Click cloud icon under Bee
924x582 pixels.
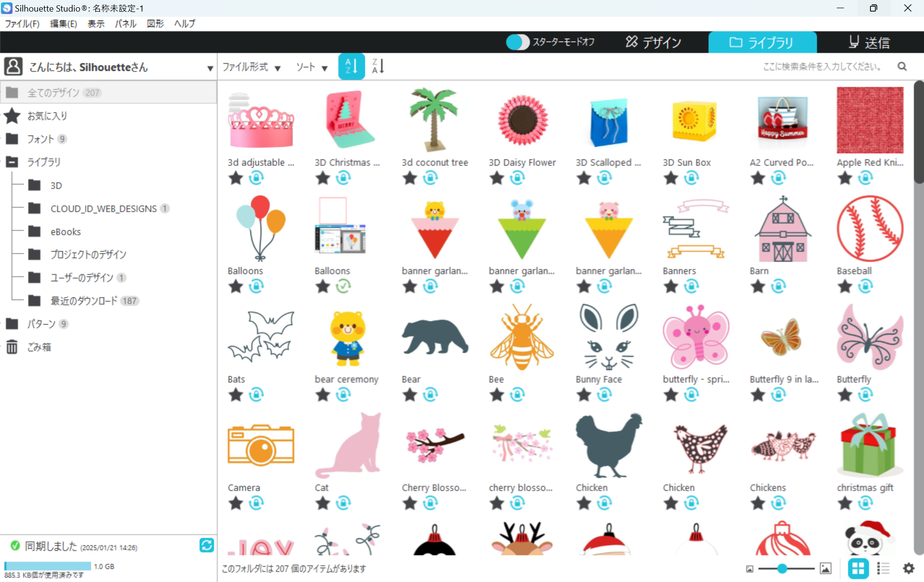(517, 395)
